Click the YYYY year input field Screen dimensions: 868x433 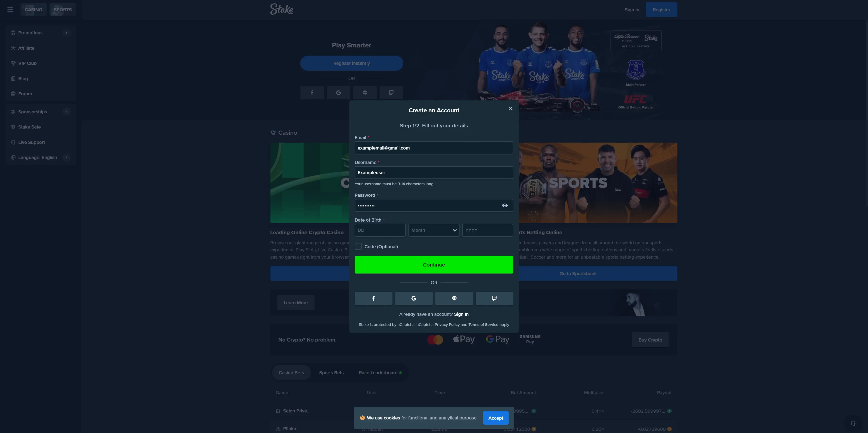488,230
